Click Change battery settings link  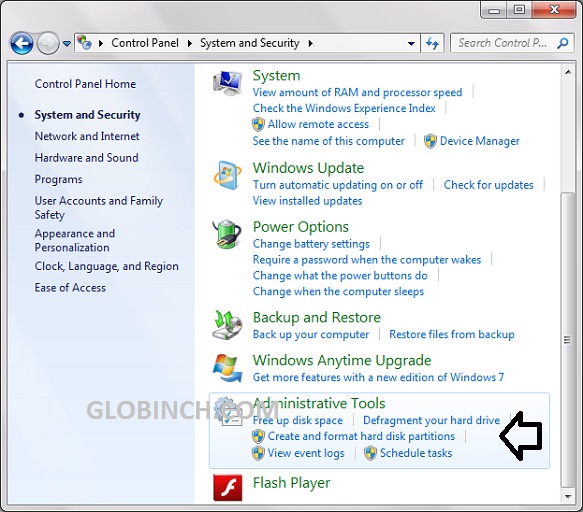coord(311,244)
